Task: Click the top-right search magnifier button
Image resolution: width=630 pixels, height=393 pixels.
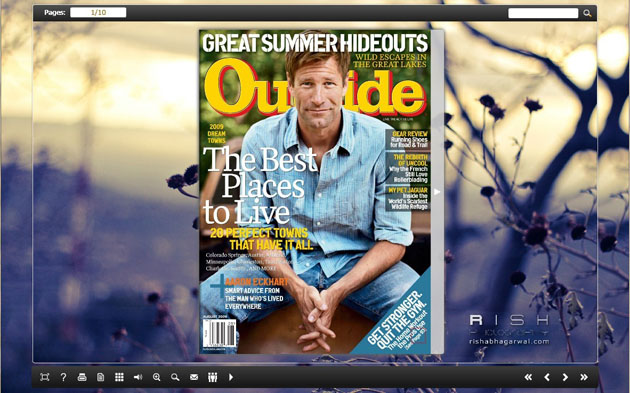Action: [587, 13]
